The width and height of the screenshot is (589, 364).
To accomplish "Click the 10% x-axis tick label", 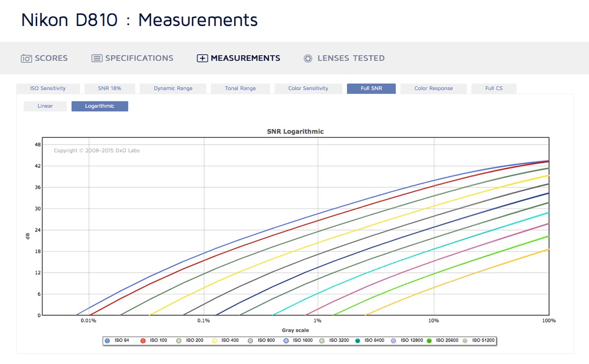I will tap(434, 321).
